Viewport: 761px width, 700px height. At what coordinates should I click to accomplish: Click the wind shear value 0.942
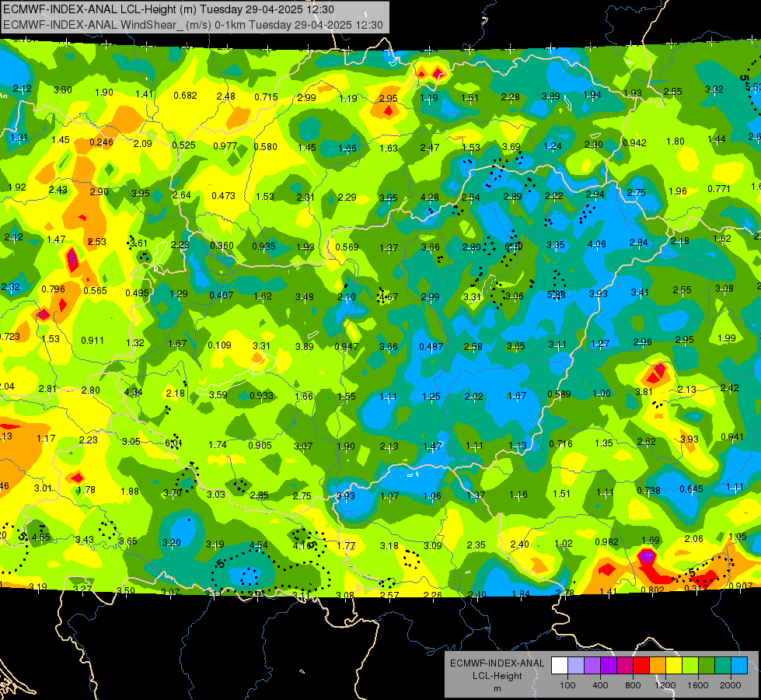coord(634,143)
